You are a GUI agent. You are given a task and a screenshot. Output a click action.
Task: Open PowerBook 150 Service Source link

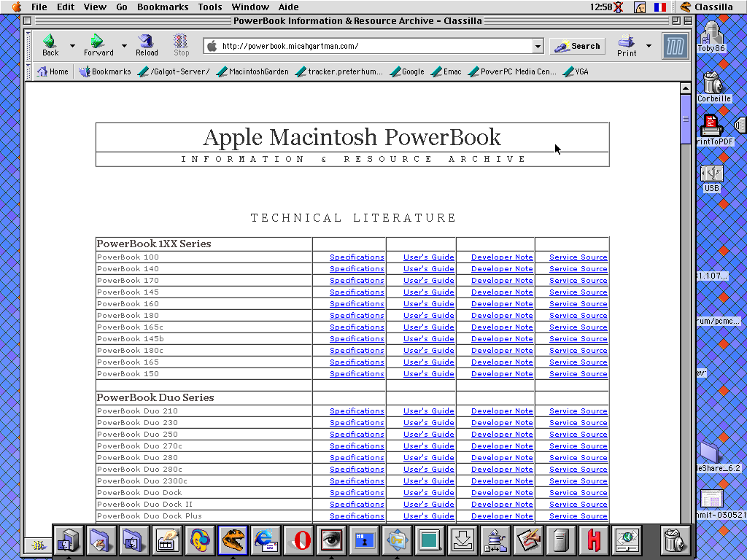click(x=578, y=374)
